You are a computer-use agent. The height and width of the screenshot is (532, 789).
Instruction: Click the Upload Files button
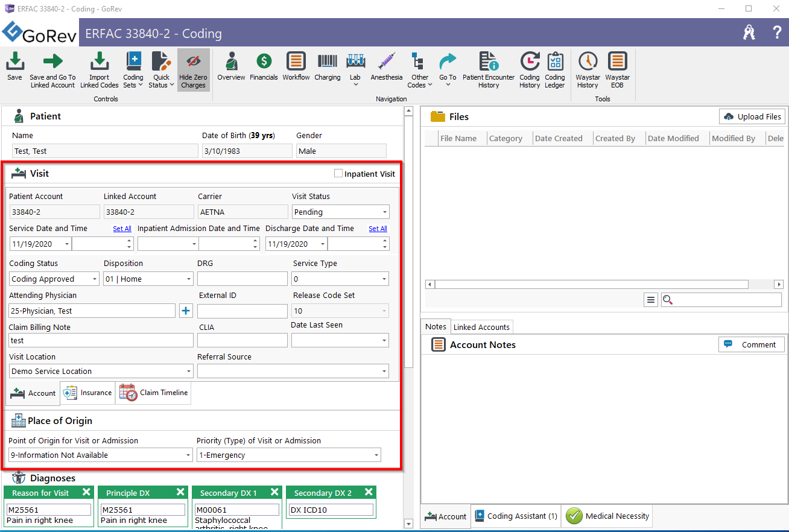(752, 117)
